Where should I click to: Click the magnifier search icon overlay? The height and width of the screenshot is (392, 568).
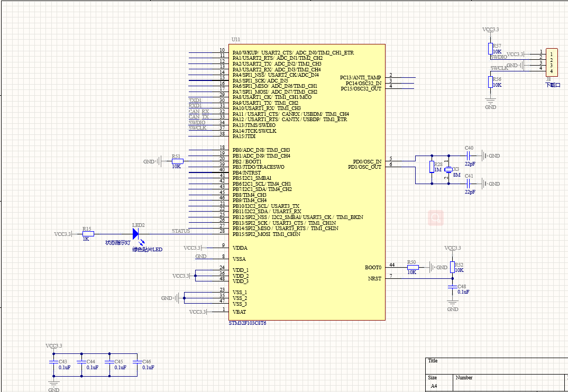(x=435, y=218)
